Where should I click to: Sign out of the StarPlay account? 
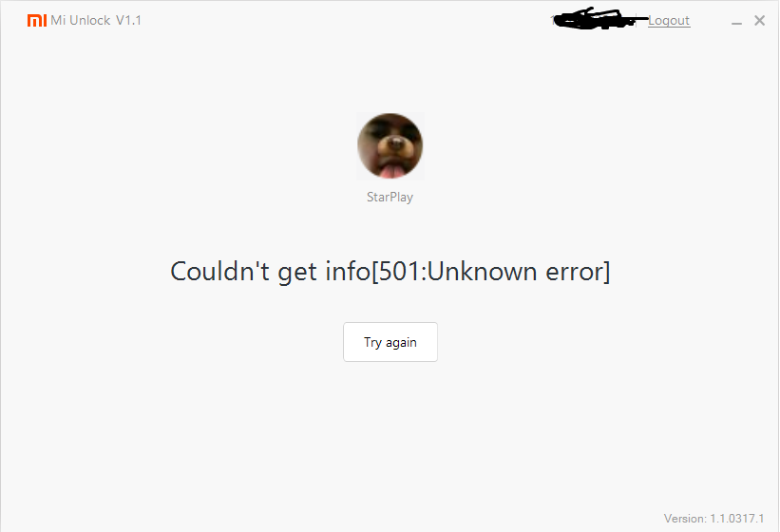point(669,20)
